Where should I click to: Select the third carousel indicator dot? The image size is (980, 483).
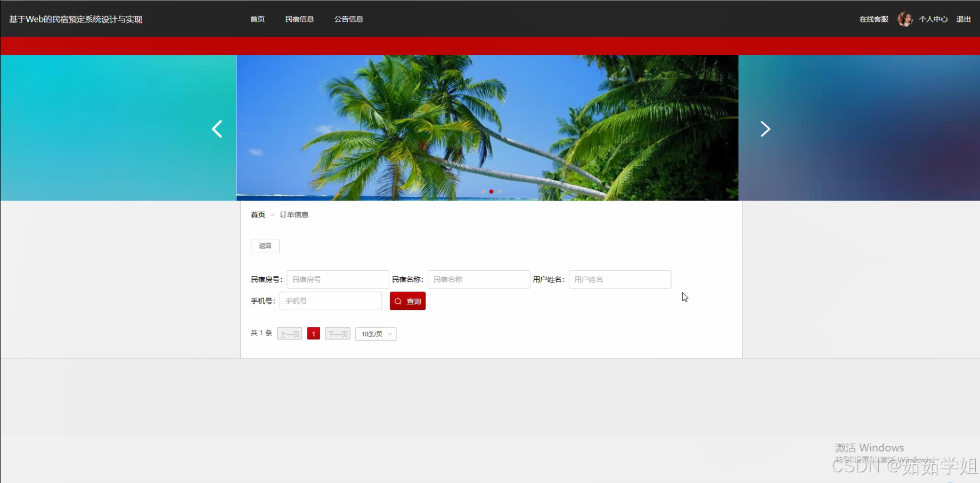pos(499,191)
